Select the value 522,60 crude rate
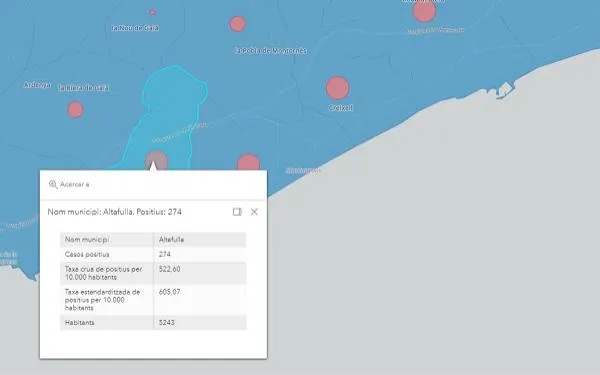The height and width of the screenshot is (375, 600). click(x=170, y=269)
